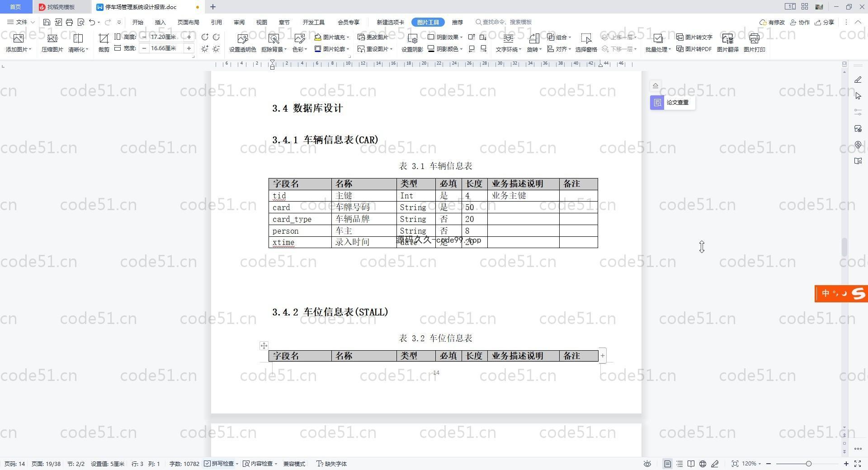Click the Save document icon
The image size is (868, 470).
pyautogui.click(x=47, y=22)
